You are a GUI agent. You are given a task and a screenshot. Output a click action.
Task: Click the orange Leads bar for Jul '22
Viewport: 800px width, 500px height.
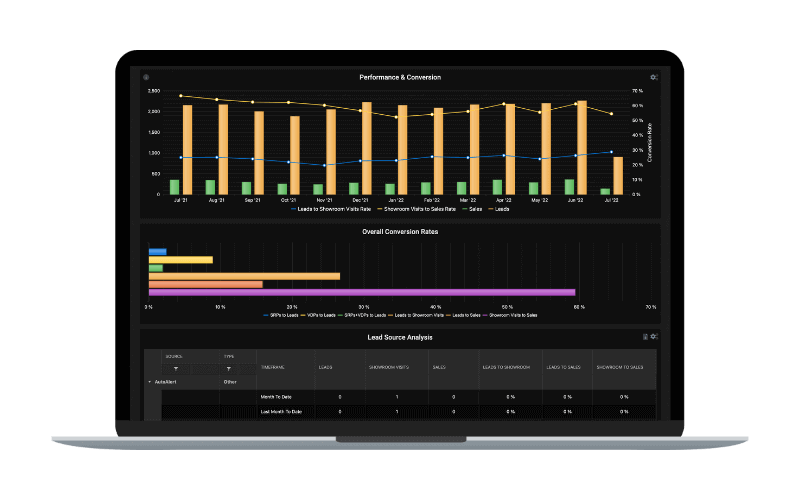coord(618,176)
